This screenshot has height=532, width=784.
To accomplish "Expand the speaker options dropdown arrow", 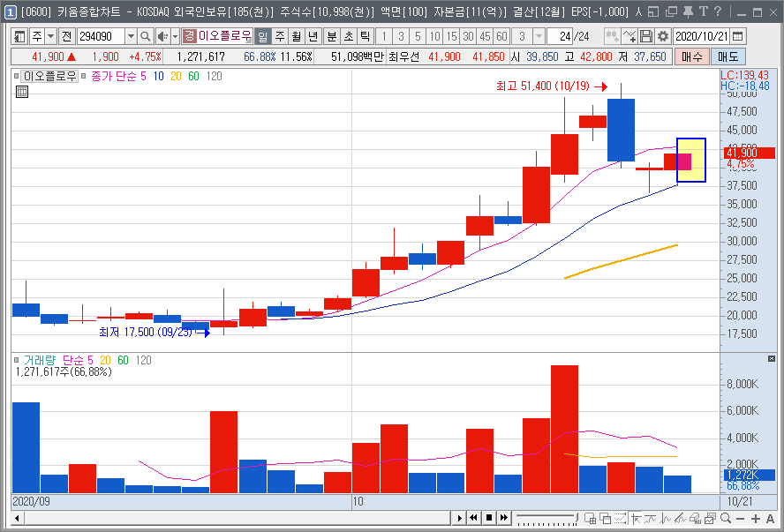I will pos(175,36).
